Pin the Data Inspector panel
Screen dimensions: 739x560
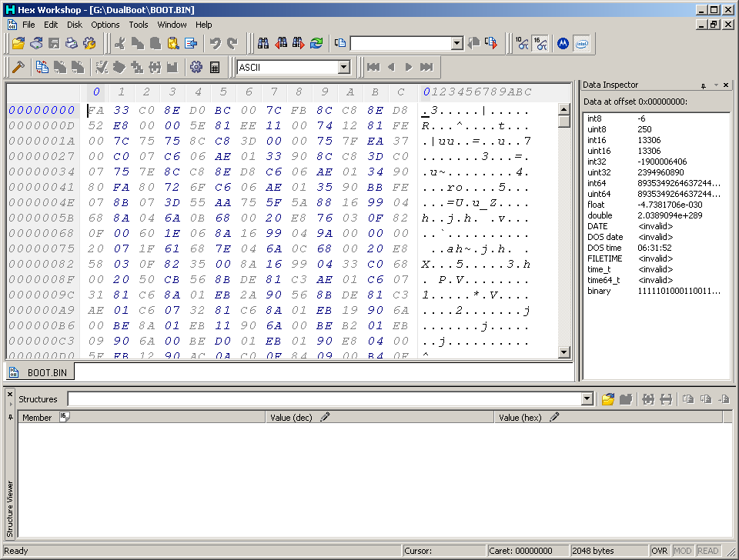pos(703,85)
